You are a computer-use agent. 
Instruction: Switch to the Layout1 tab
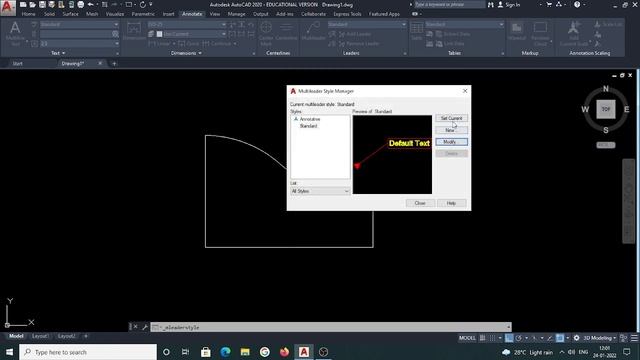click(x=40, y=336)
